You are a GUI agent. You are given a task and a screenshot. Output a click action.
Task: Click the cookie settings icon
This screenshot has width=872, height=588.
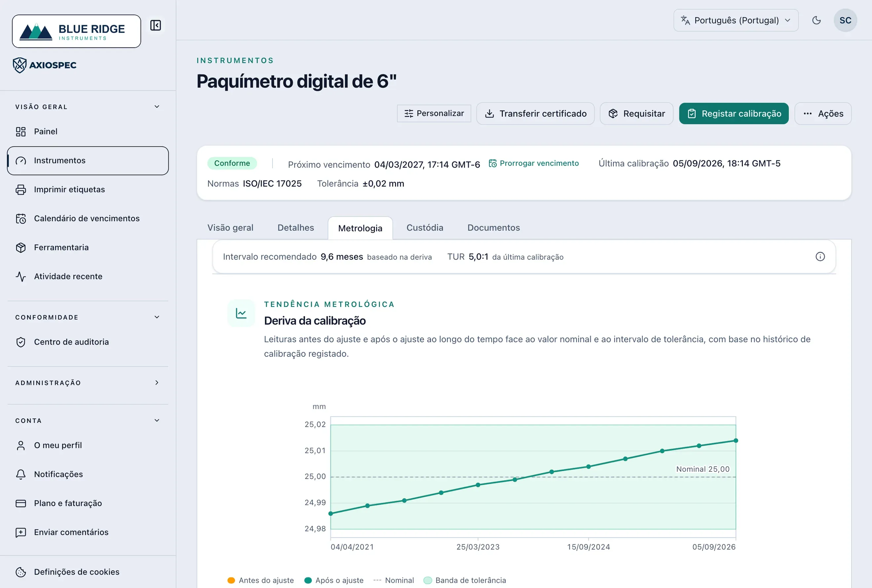click(x=20, y=572)
